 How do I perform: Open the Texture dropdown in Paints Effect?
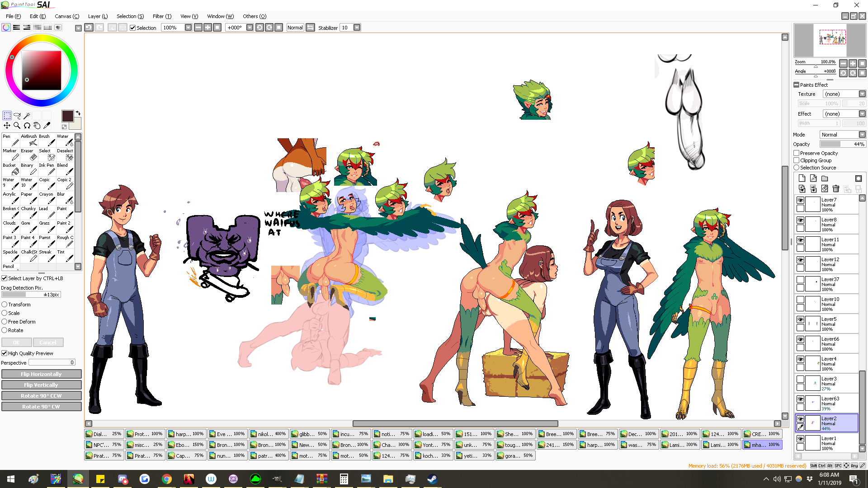(862, 94)
